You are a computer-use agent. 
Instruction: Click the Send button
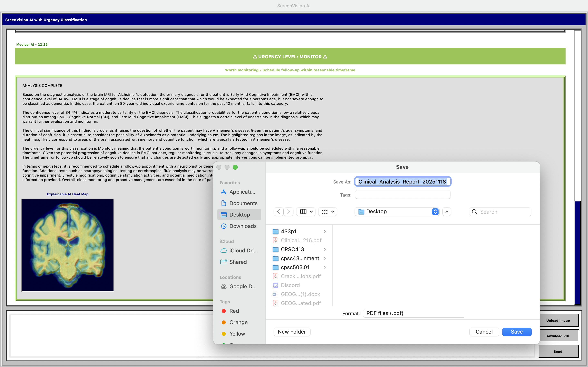coord(558,351)
